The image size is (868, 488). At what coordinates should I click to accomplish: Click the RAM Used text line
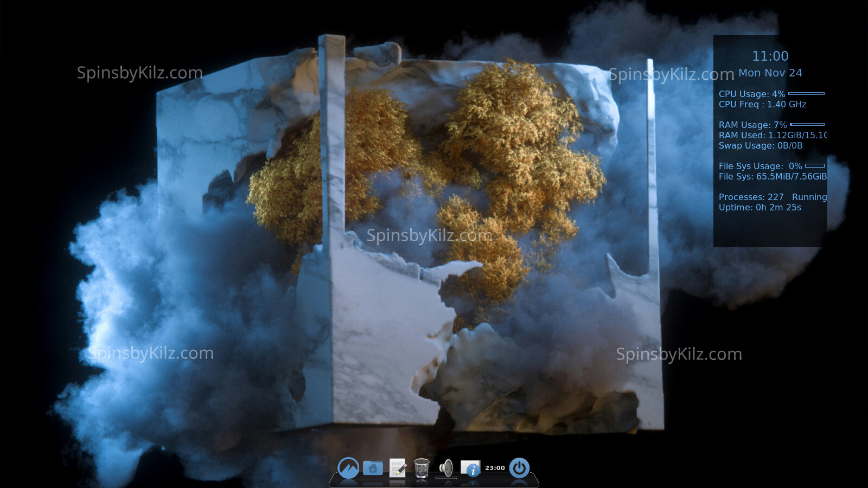pyautogui.click(x=772, y=136)
